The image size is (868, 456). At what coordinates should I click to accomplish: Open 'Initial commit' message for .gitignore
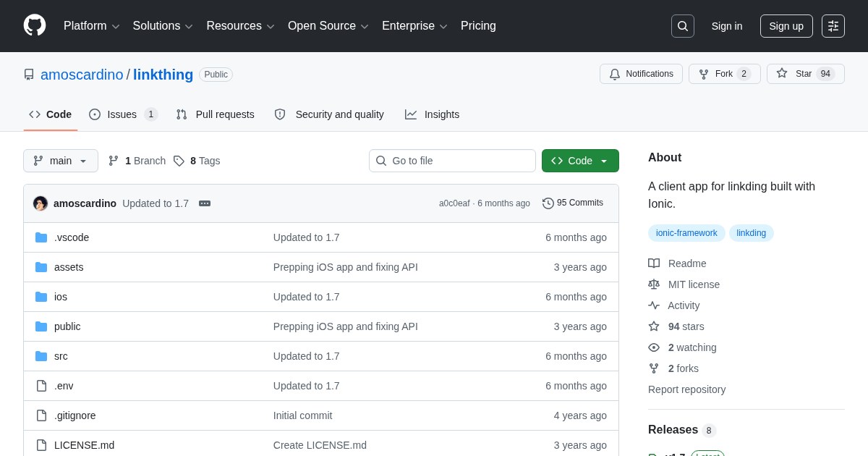(x=303, y=415)
